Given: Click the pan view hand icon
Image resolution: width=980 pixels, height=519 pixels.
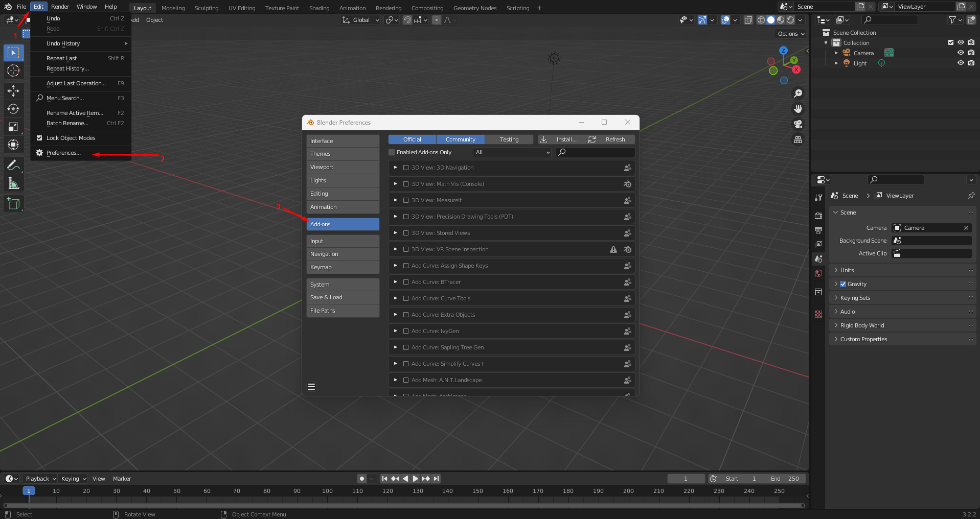Looking at the screenshot, I should (797, 109).
